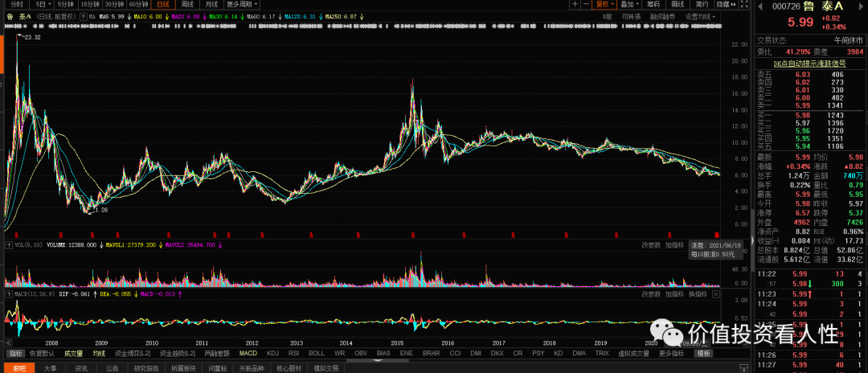The image size is (868, 373).
Task: Open 更多指标 indicator list
Action: pyautogui.click(x=671, y=353)
